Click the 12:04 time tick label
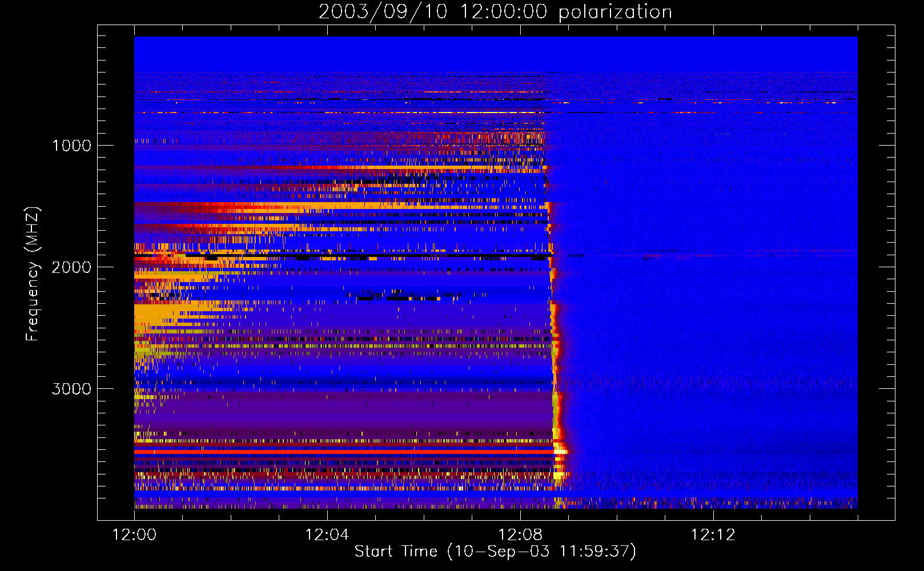924x571 pixels. 327,535
